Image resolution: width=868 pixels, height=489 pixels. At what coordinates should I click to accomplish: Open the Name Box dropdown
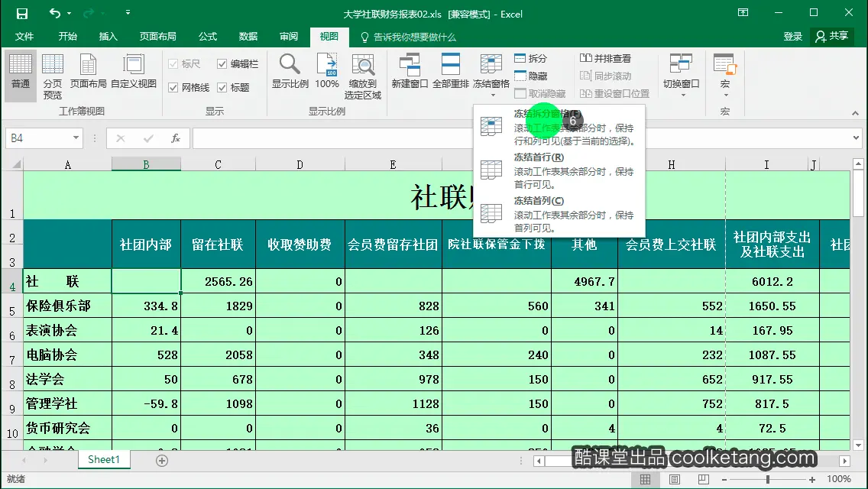[76, 138]
